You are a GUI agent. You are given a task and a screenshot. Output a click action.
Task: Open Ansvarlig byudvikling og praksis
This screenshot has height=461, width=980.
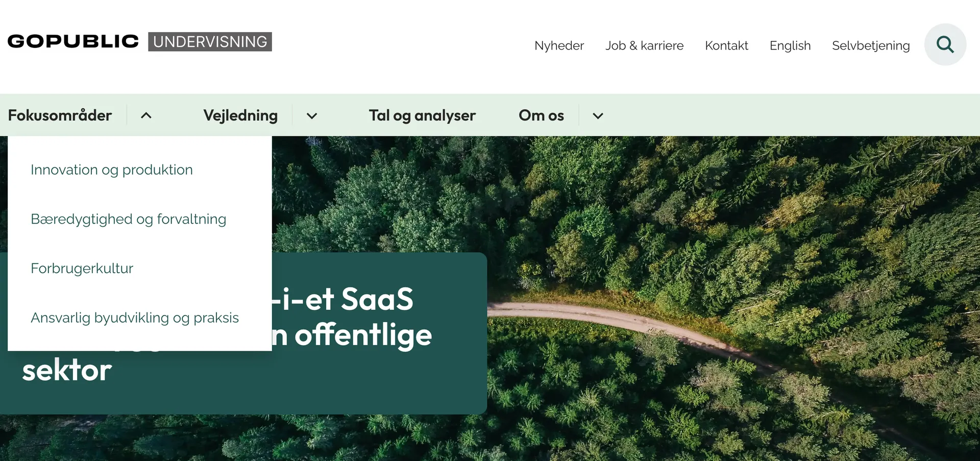(135, 318)
